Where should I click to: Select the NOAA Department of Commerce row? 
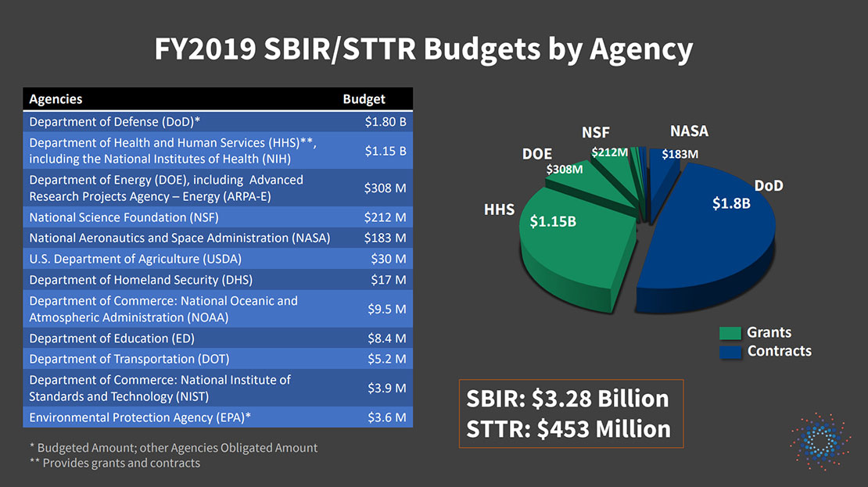click(x=217, y=309)
